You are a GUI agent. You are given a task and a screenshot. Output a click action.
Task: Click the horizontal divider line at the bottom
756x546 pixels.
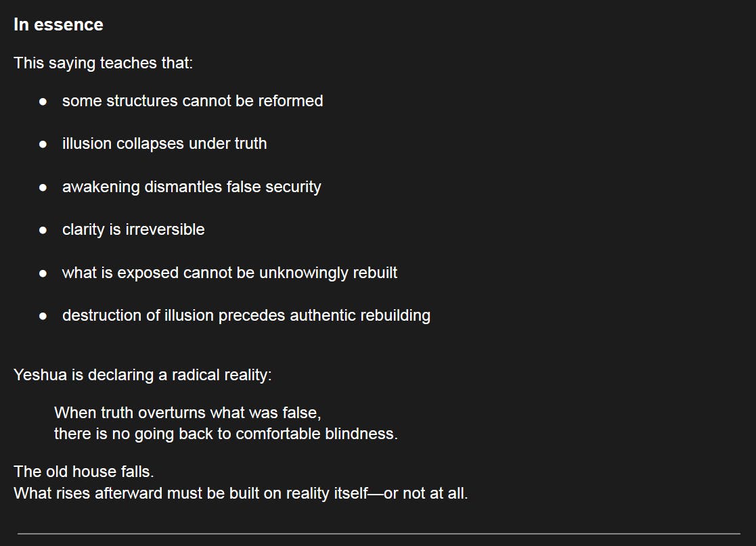(x=378, y=534)
